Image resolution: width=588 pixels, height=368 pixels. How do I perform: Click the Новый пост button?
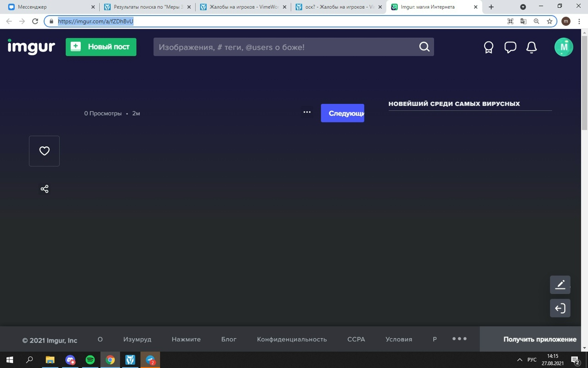[x=101, y=47]
